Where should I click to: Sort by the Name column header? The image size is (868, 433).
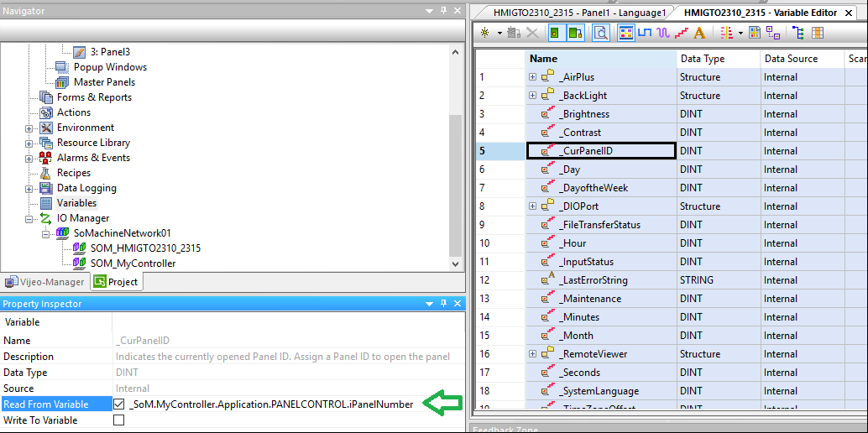pos(600,59)
